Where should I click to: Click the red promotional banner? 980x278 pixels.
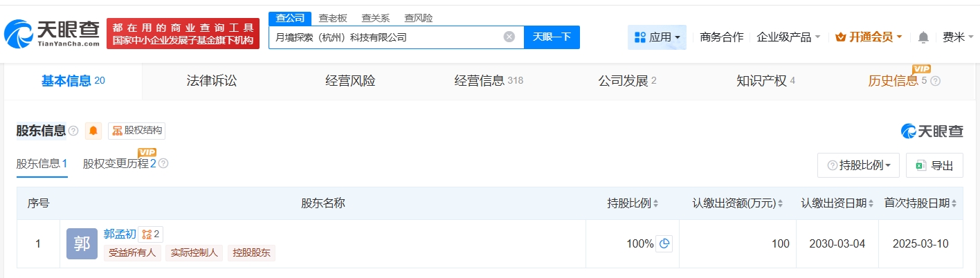[183, 33]
